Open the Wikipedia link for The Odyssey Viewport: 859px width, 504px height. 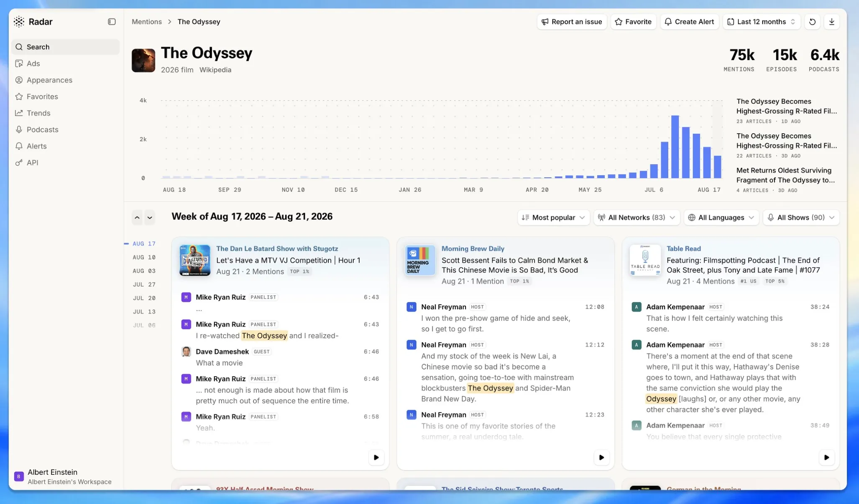pos(215,70)
